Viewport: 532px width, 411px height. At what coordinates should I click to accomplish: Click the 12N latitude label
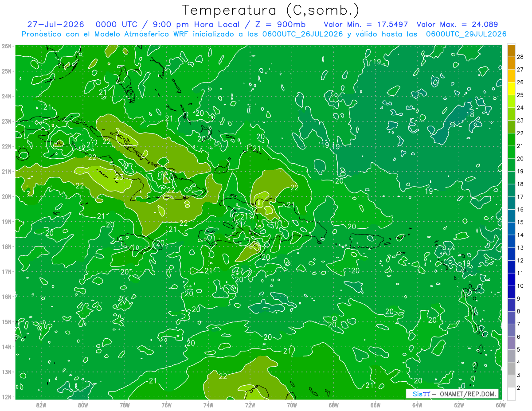pyautogui.click(x=7, y=397)
